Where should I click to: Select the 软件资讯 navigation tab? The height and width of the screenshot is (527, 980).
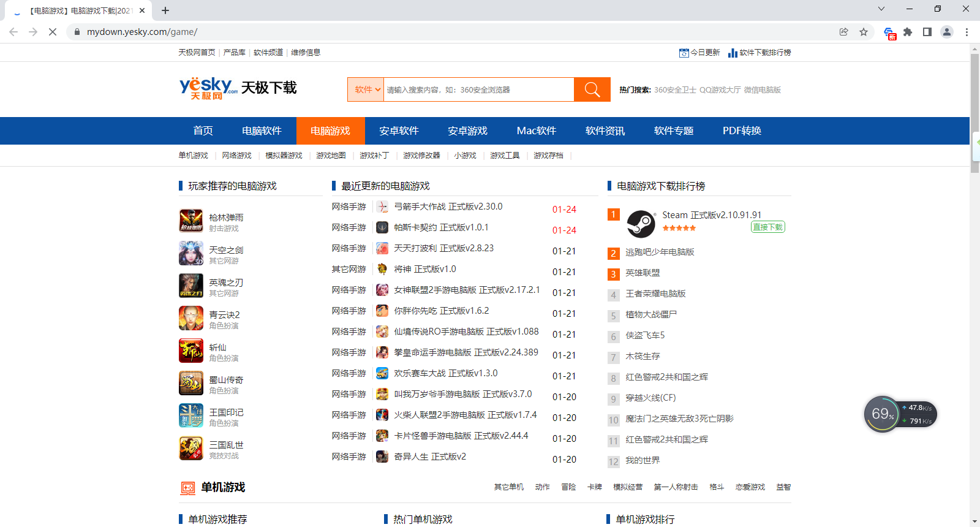click(x=605, y=131)
